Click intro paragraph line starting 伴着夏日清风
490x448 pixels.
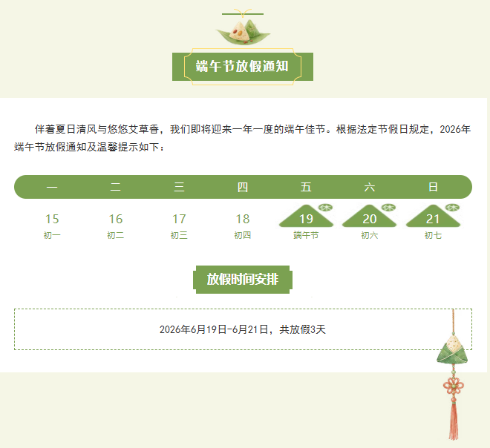coord(252,129)
